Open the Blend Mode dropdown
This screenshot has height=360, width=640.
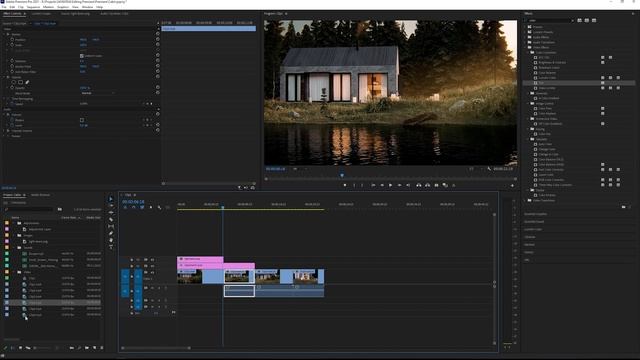tap(98, 93)
